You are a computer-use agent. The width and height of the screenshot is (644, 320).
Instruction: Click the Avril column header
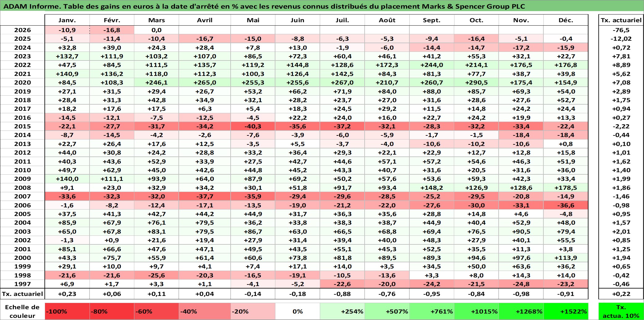click(205, 20)
